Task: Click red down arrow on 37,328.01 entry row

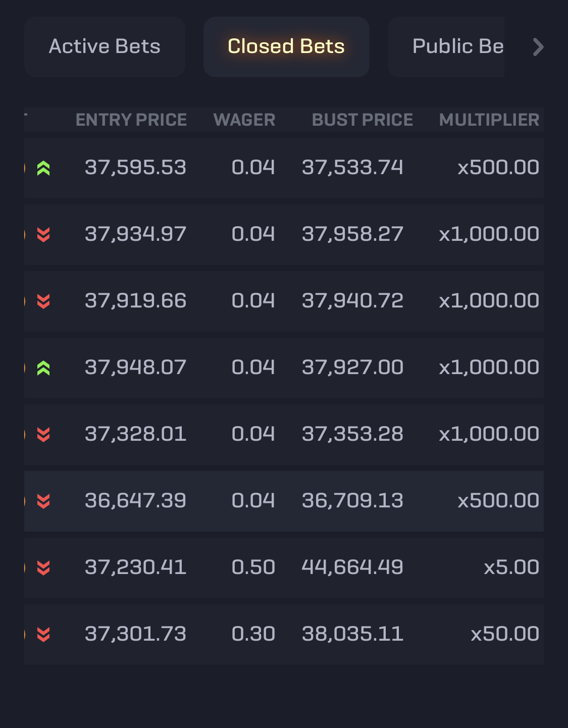Action: pyautogui.click(x=43, y=435)
